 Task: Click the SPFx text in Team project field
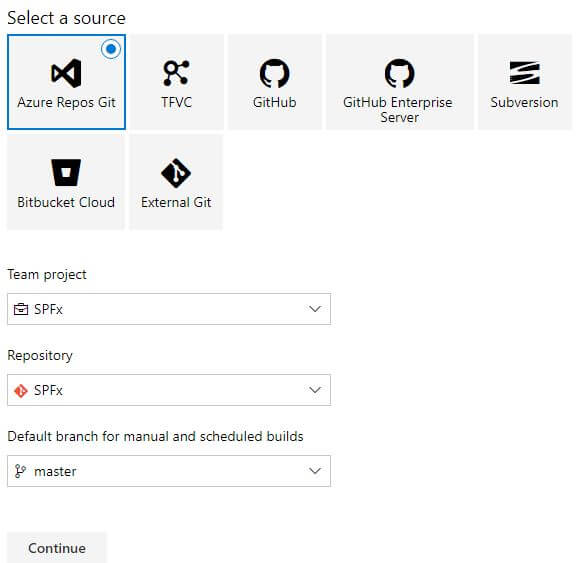tap(48, 309)
